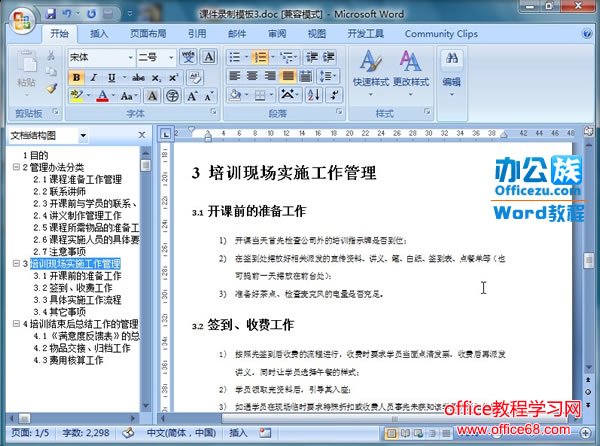This screenshot has height=446, width=600.
Task: Apply distributed alignment
Action: (305, 76)
